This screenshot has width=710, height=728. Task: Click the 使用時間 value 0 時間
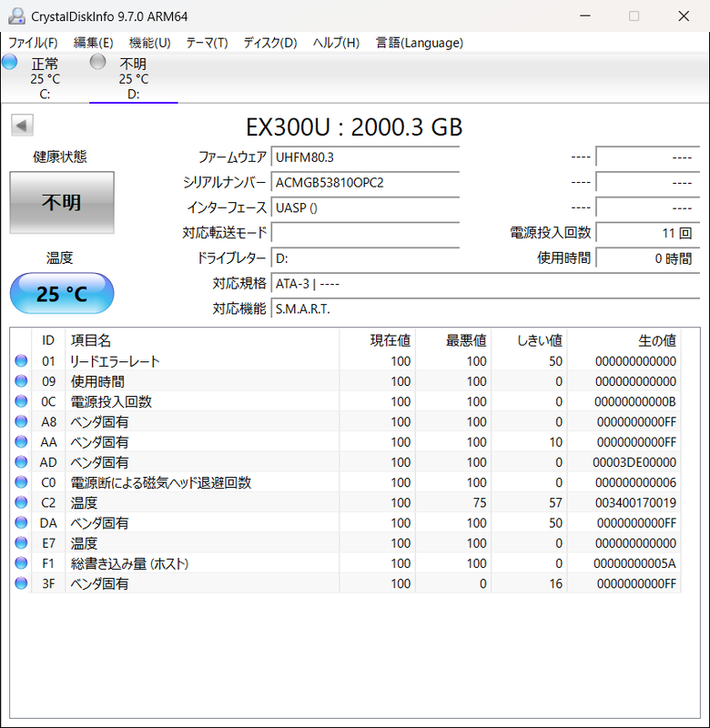pos(648,258)
